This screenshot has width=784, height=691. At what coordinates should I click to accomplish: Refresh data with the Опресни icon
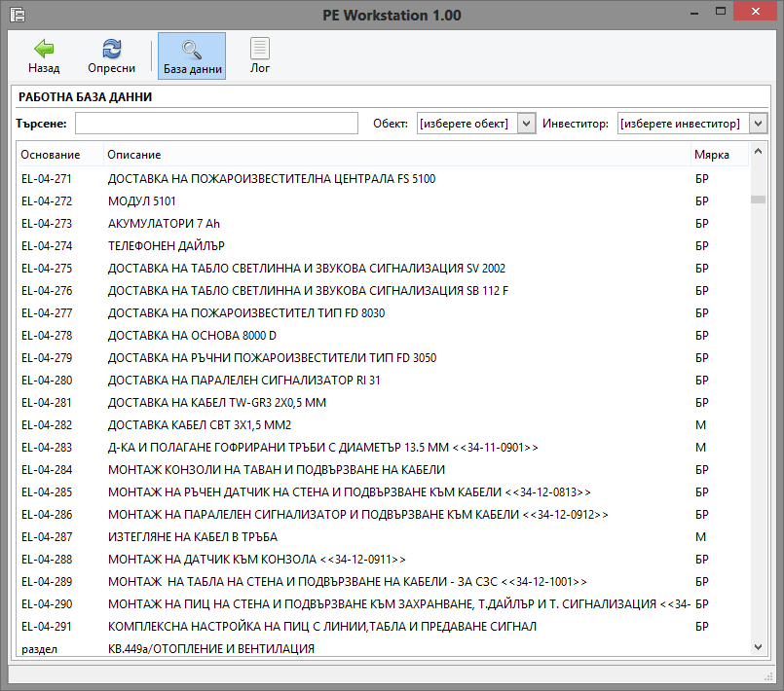[x=112, y=49]
